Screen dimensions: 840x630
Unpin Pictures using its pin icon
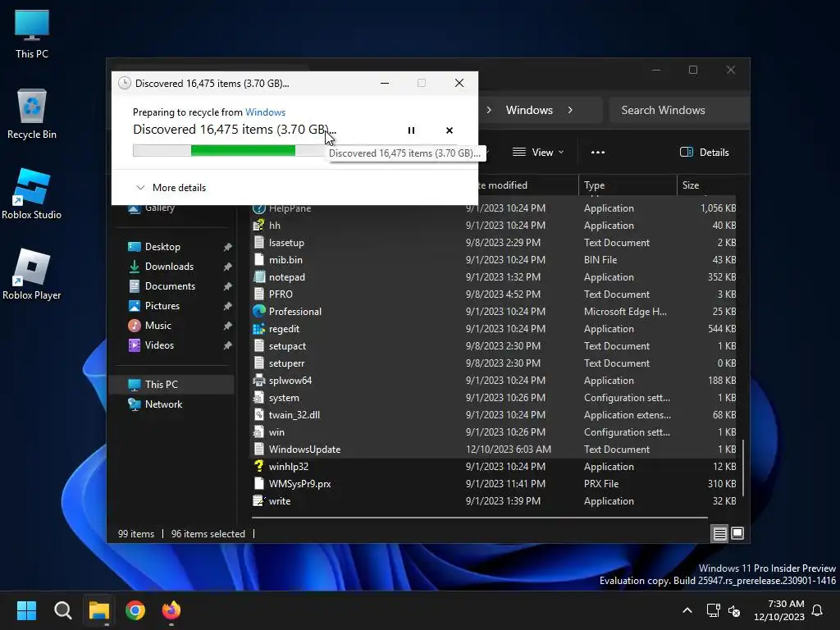click(x=228, y=307)
